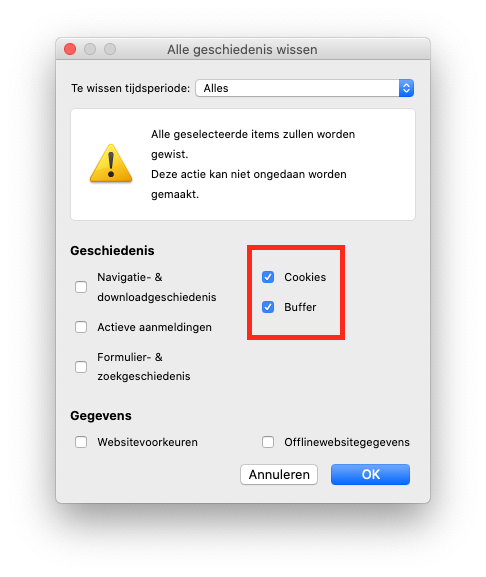Viewport: 486px width, 577px height.
Task: Click the Cookies label text
Action: [x=305, y=277]
